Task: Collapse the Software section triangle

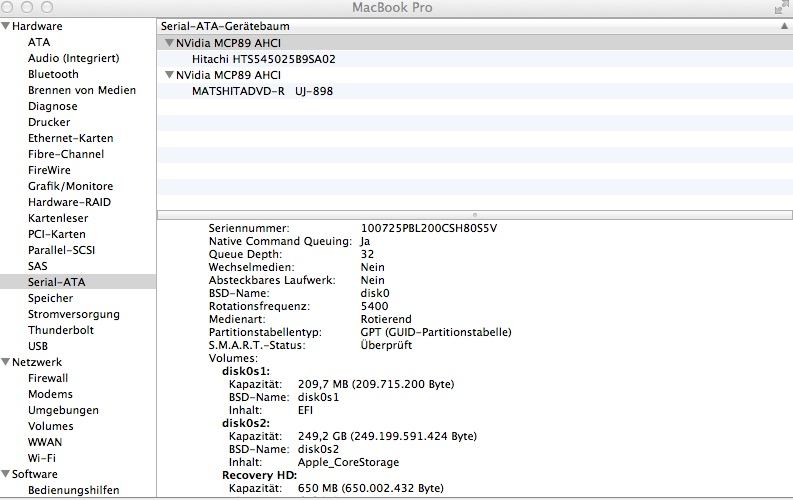Action: click(6, 474)
